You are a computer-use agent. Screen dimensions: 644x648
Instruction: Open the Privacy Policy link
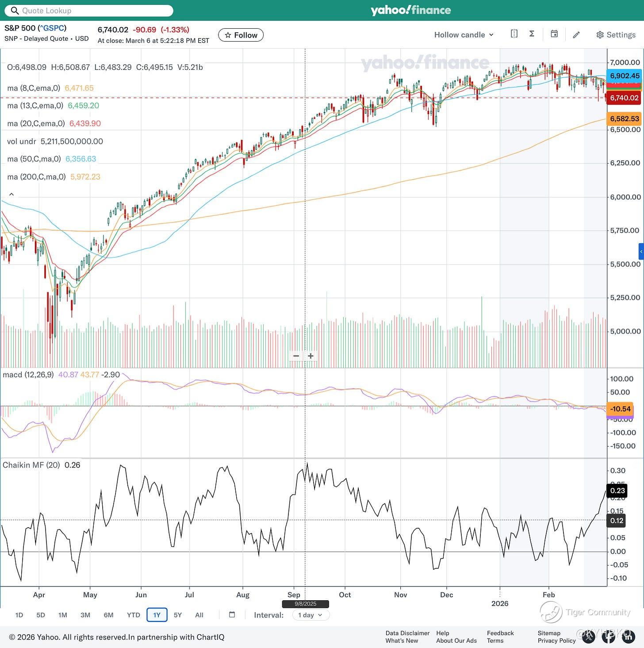point(556,640)
